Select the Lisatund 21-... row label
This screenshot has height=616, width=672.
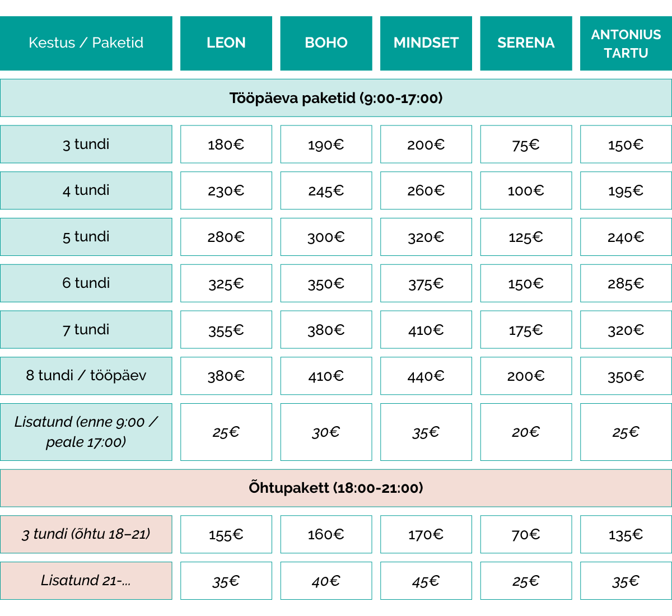(x=86, y=581)
